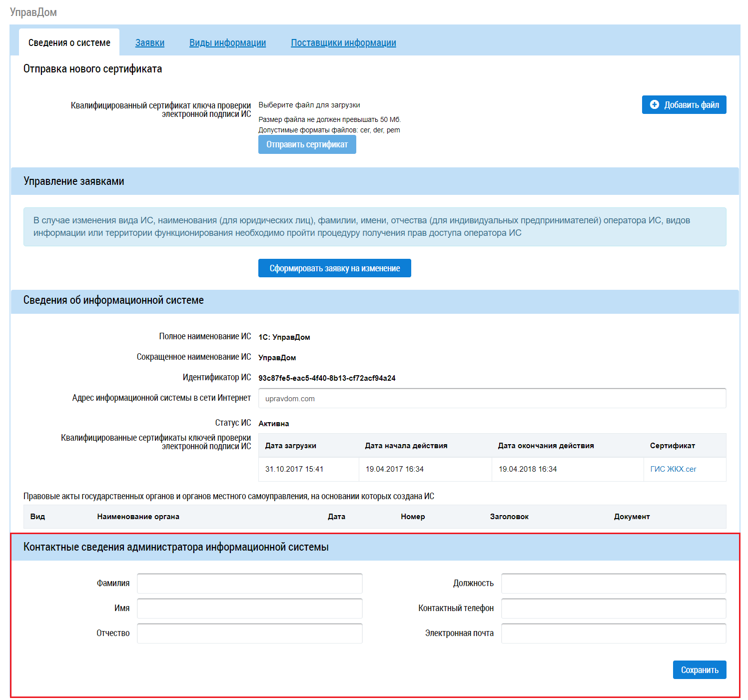Click the Дата загрузки column header

click(290, 446)
